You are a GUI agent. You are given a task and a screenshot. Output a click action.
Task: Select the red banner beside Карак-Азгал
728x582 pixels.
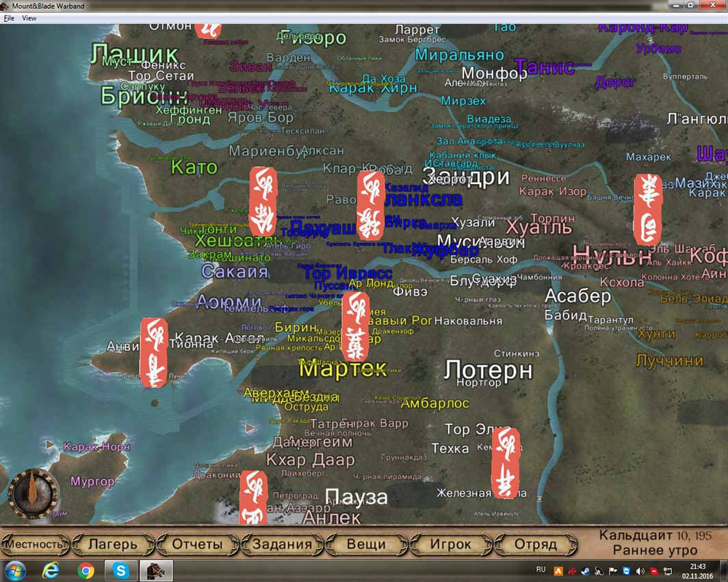153,352
